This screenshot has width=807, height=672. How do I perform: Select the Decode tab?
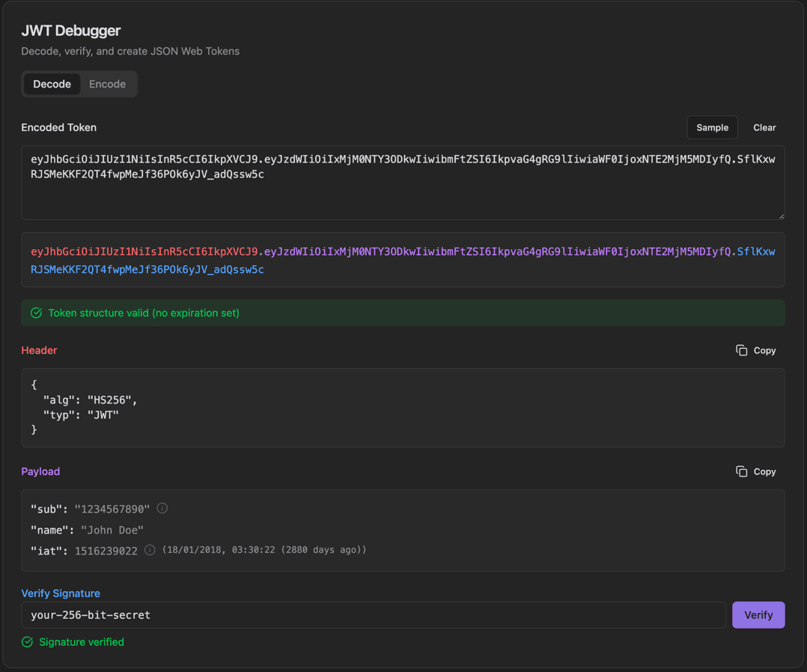click(x=52, y=84)
